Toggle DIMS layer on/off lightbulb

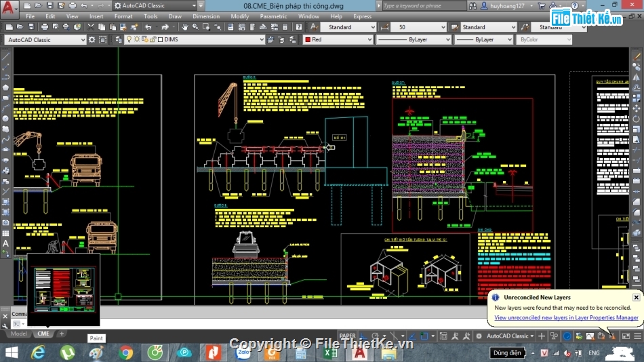[129, 39]
